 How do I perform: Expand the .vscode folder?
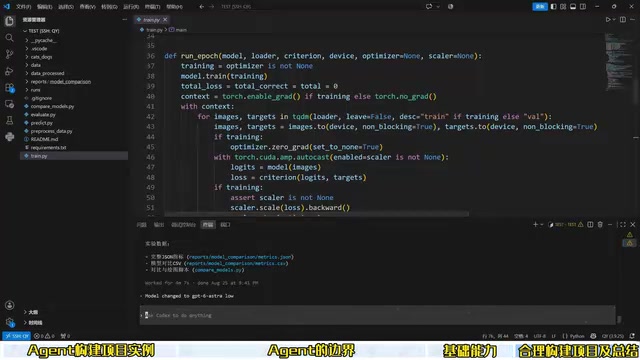point(39,49)
